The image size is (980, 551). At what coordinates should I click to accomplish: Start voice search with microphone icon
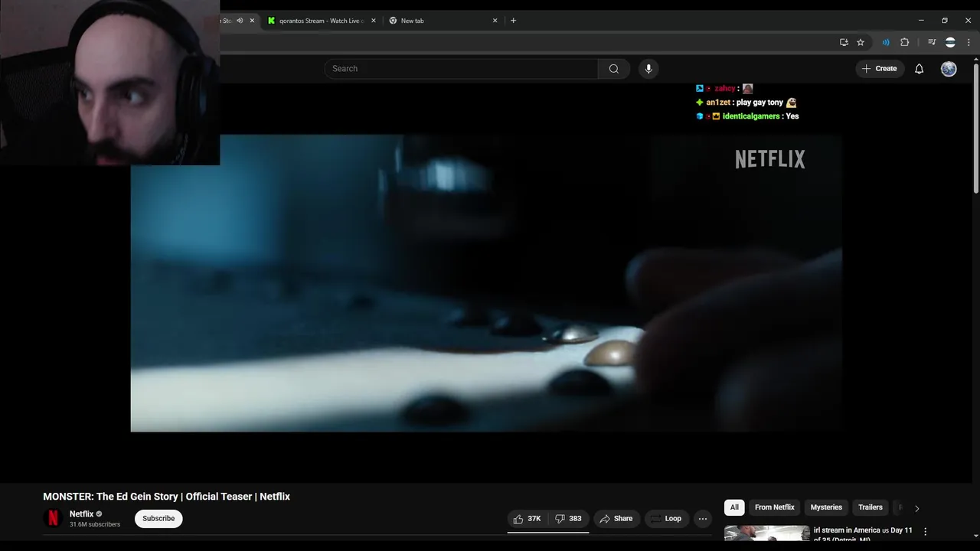648,69
